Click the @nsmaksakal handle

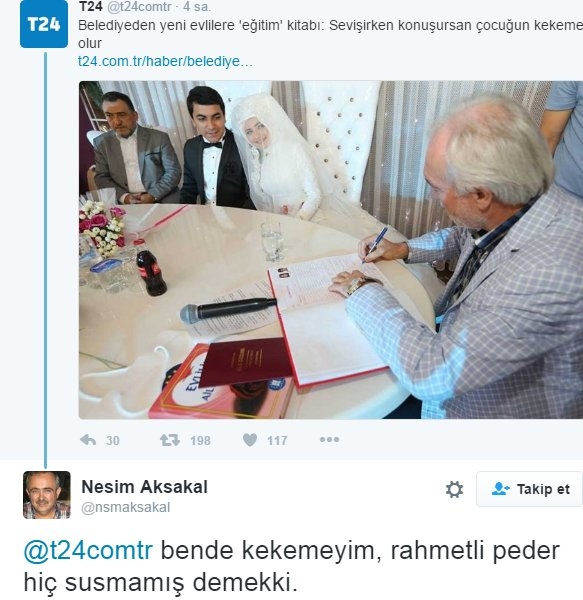click(x=125, y=507)
